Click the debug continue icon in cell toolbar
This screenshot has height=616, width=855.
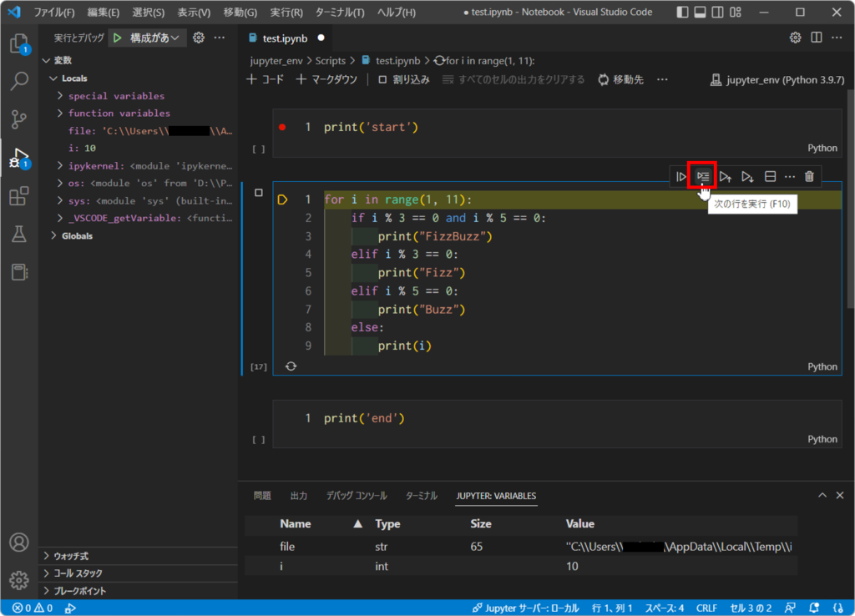click(x=681, y=177)
